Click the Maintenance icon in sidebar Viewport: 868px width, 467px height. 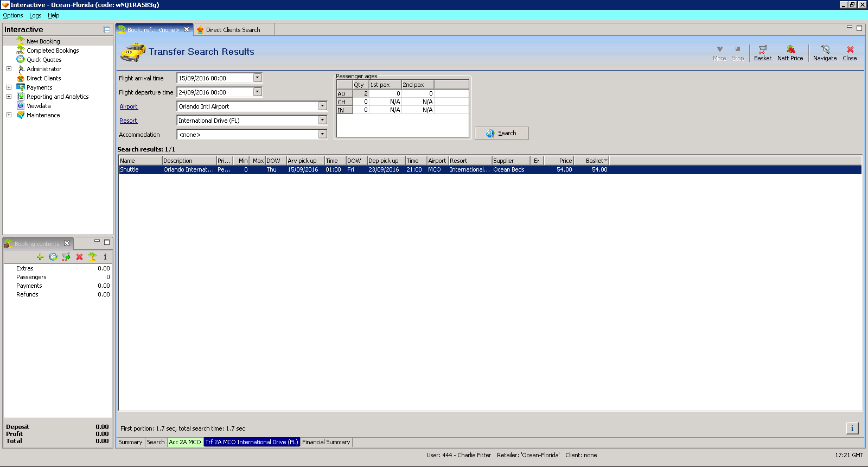[21, 115]
